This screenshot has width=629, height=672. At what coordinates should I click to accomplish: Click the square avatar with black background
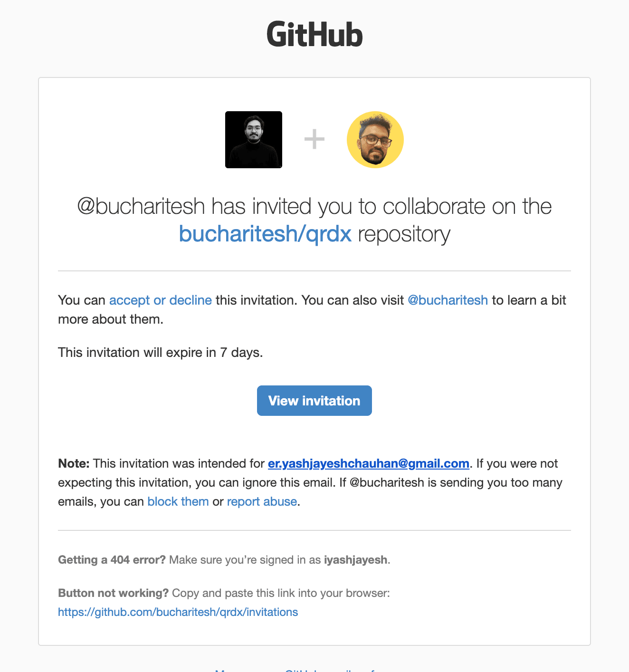click(254, 140)
